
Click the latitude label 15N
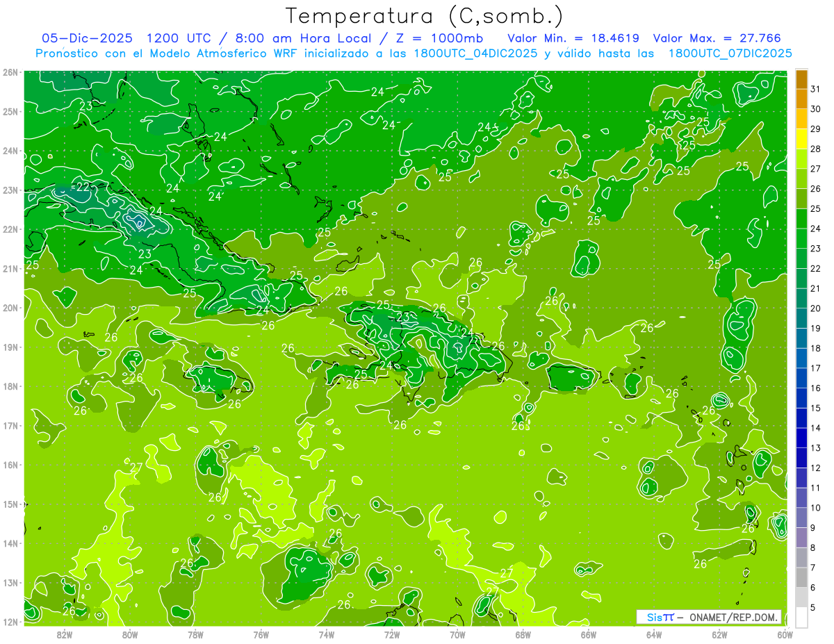click(x=10, y=504)
